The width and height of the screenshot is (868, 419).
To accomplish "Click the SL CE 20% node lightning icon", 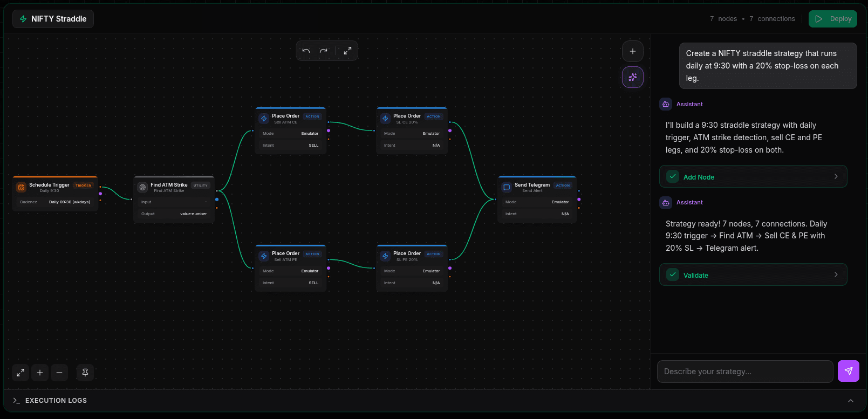I will pos(386,119).
